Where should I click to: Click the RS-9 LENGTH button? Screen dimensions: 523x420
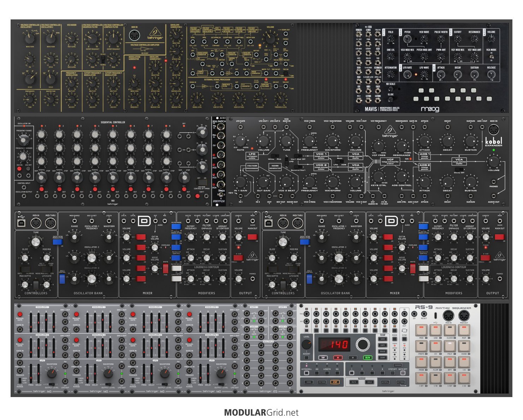[327, 373]
